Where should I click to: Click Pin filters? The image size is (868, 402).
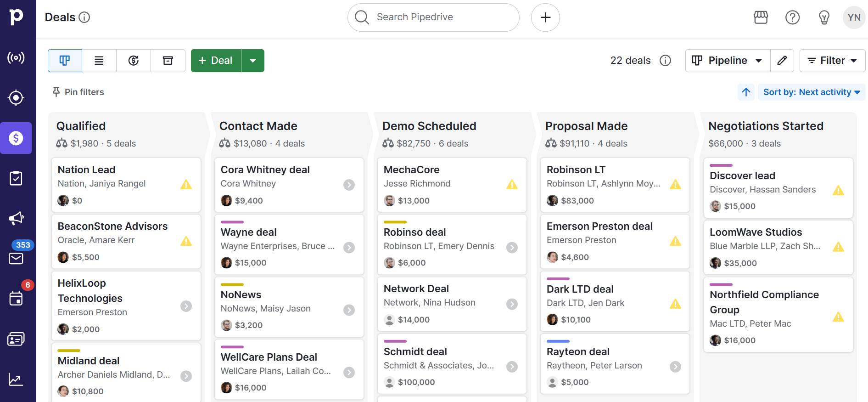tap(78, 92)
